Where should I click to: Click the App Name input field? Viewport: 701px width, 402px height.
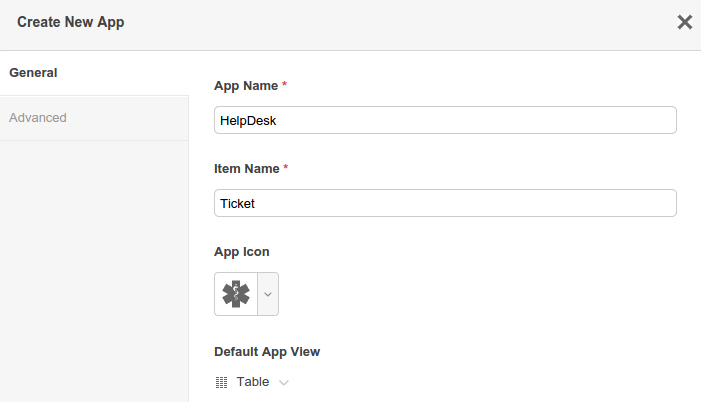(445, 120)
